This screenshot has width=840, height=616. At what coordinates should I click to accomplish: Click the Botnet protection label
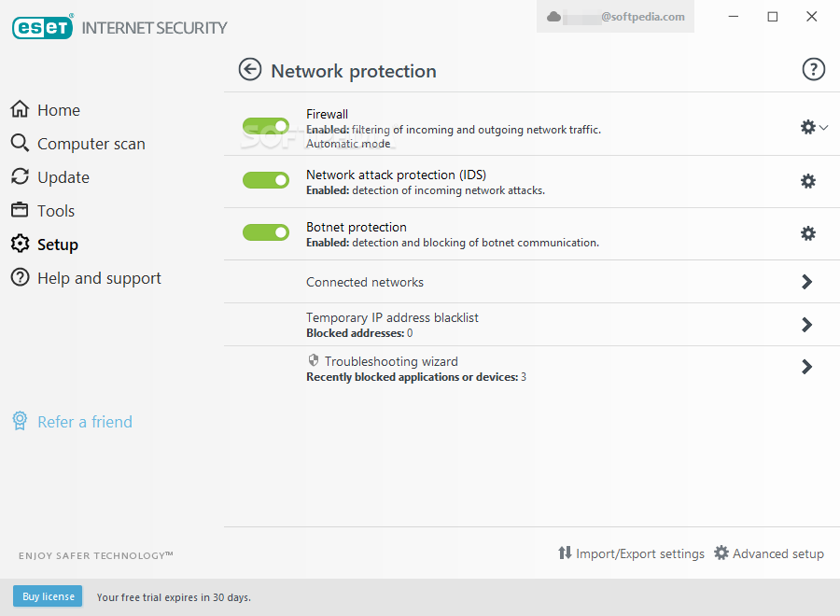coord(357,227)
